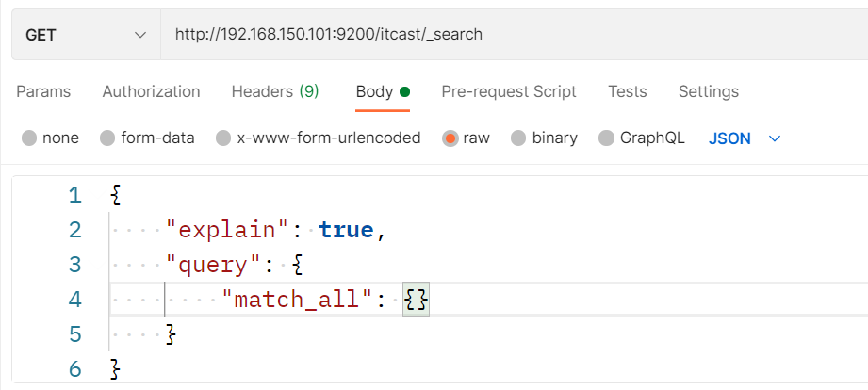
Task: Expand the JSON format dropdown
Action: (x=729, y=138)
